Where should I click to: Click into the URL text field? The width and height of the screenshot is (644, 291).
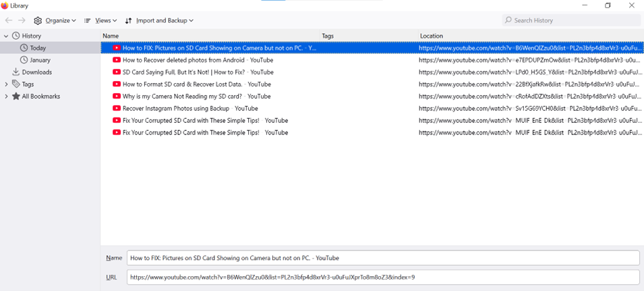[x=383, y=277]
